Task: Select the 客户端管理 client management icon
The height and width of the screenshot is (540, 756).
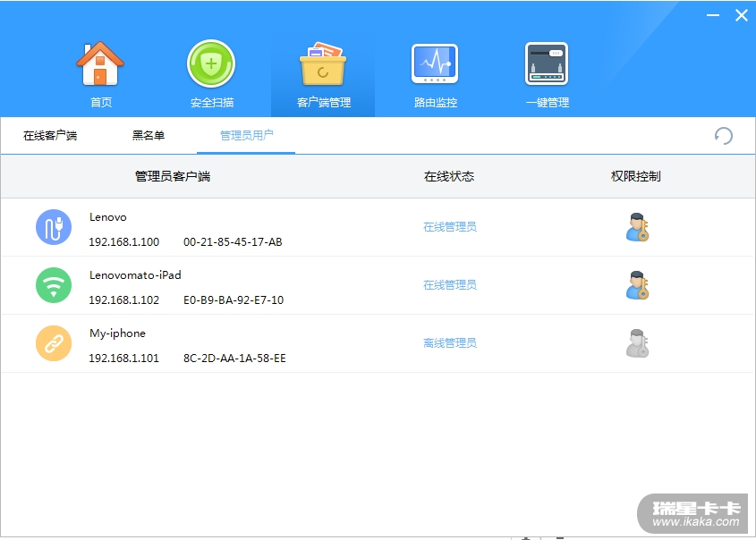Action: click(323, 64)
